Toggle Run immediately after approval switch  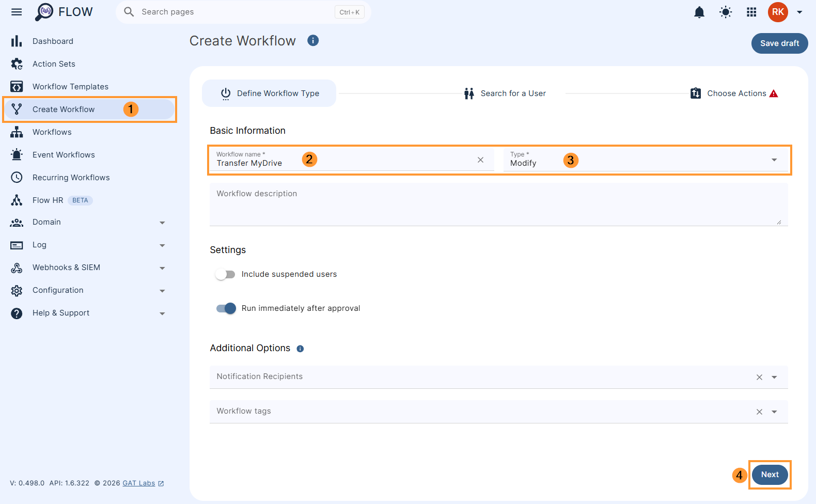point(226,309)
